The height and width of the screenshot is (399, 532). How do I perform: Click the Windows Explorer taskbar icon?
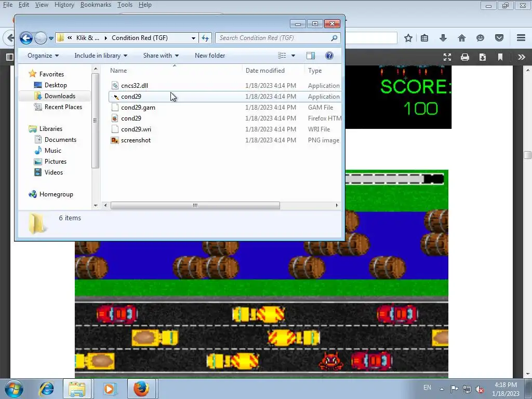[x=77, y=389]
